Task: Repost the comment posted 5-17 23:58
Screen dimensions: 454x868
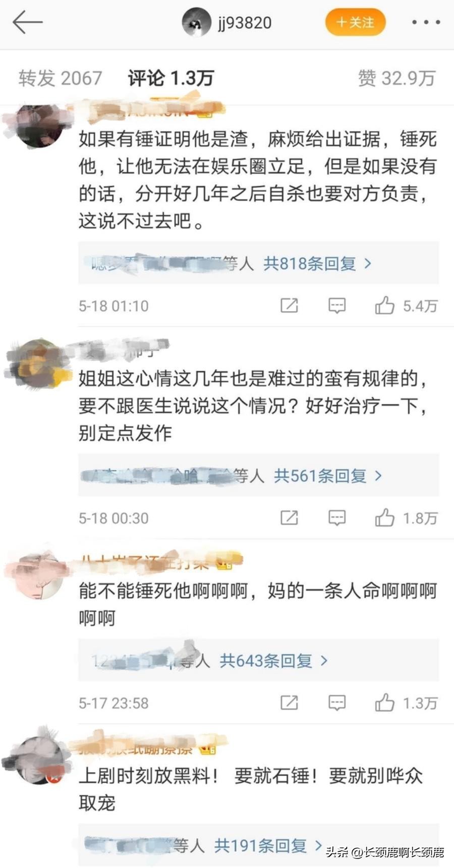Action: [289, 703]
